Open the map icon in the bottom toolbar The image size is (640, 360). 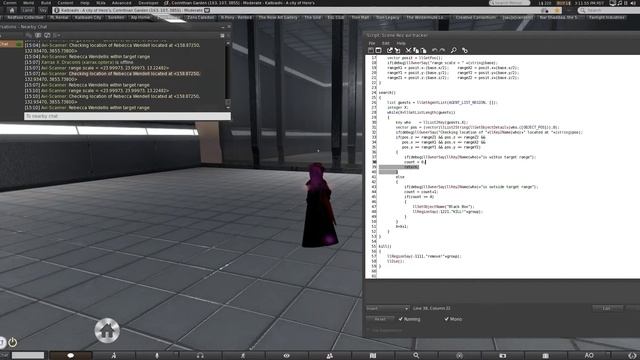click(x=373, y=356)
